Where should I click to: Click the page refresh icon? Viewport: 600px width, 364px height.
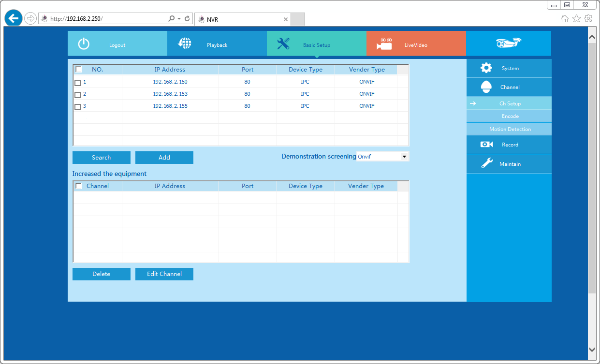[187, 19]
